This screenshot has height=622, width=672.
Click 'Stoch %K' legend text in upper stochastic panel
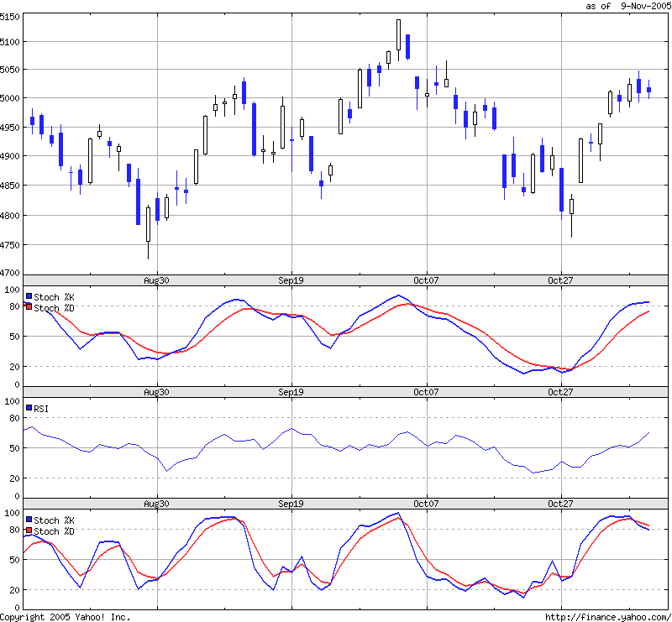54,297
